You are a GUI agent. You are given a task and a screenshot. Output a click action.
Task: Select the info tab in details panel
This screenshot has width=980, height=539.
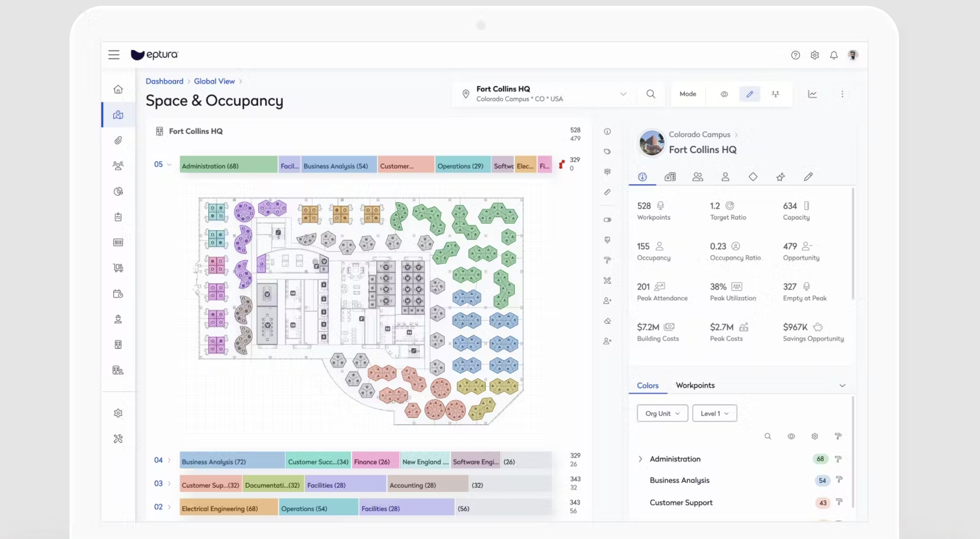tap(642, 176)
